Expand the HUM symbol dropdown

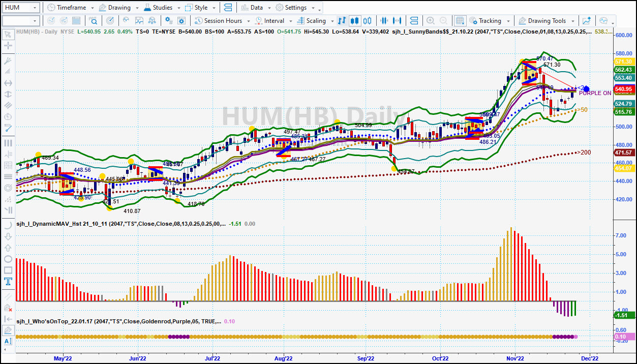35,8
